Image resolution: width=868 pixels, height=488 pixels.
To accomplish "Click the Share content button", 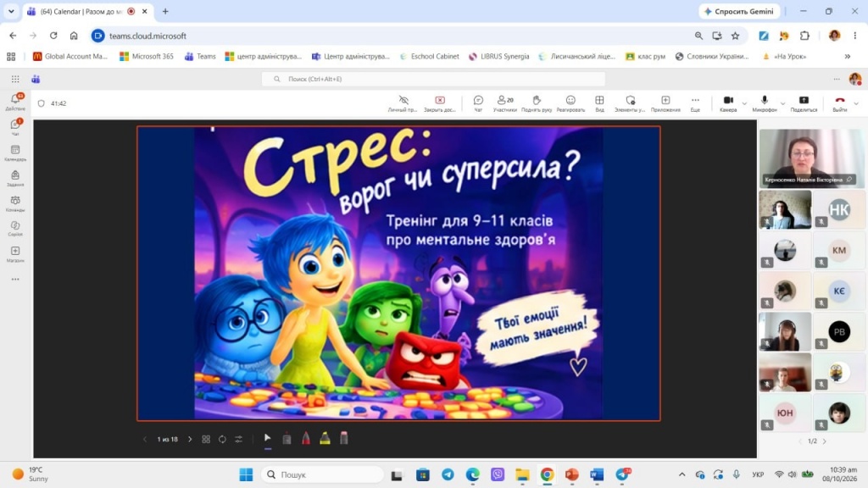I will (804, 103).
